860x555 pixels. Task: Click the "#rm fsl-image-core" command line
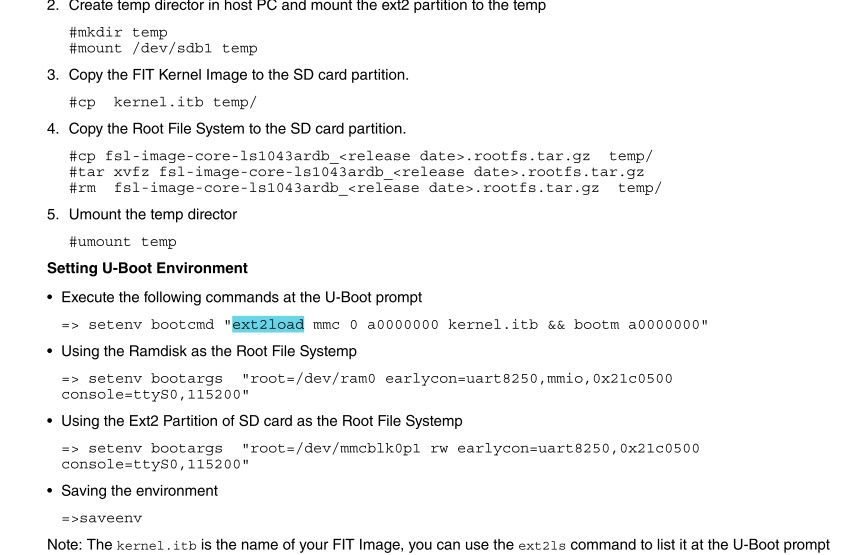365,187
